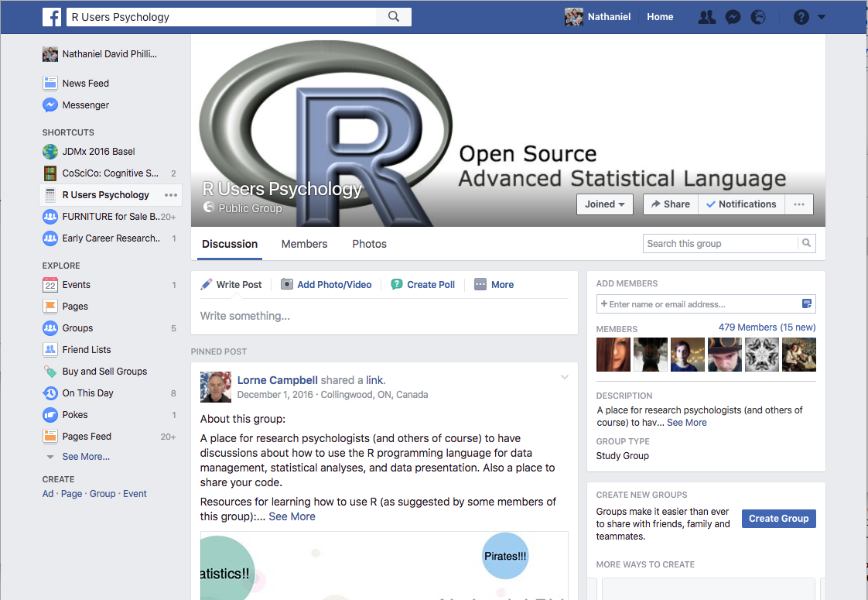Expand the account dropdown arrow in top bar
868x600 pixels.
tap(822, 17)
